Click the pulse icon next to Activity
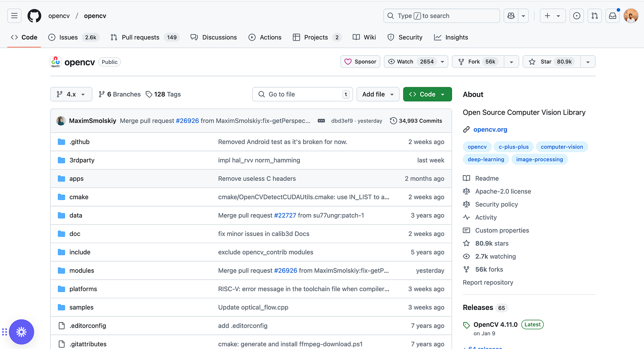The height and width of the screenshot is (349, 644). pyautogui.click(x=466, y=217)
